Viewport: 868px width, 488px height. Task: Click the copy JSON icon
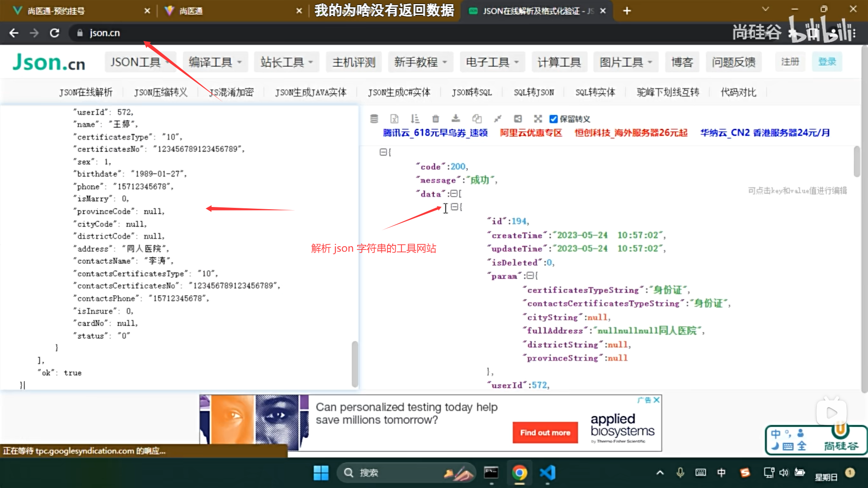(x=476, y=119)
